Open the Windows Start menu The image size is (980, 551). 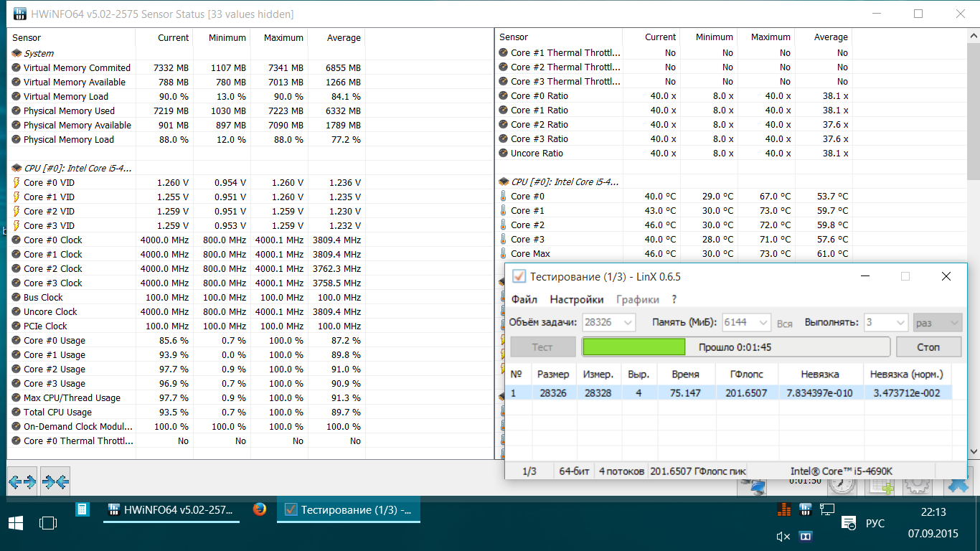point(14,523)
